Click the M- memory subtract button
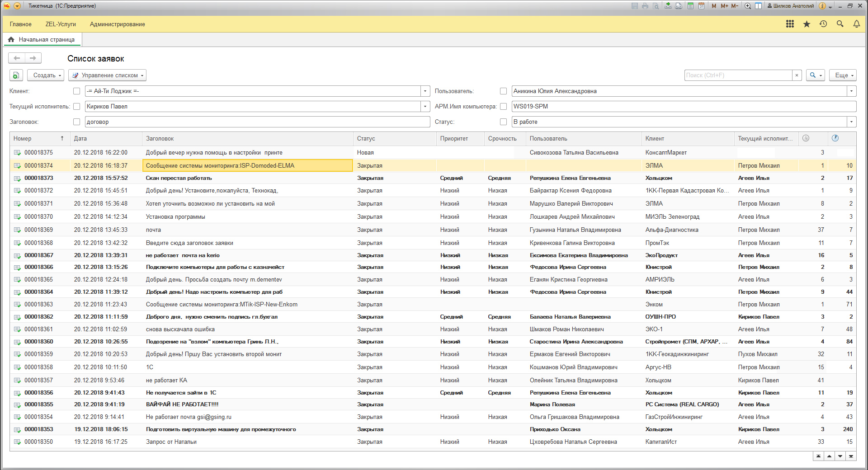Viewport: 868px width, 470px height. (735, 6)
